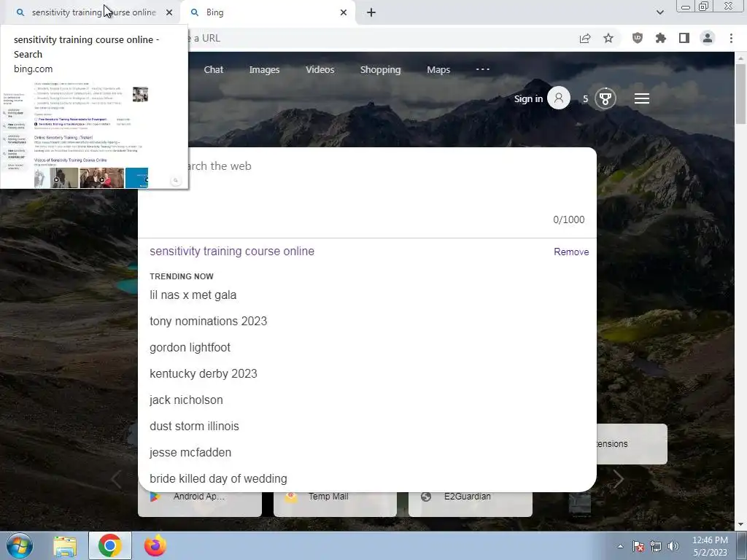Screen dimensions: 747x560
Task: Choose trending search dust storm illinois
Action: pos(194,426)
